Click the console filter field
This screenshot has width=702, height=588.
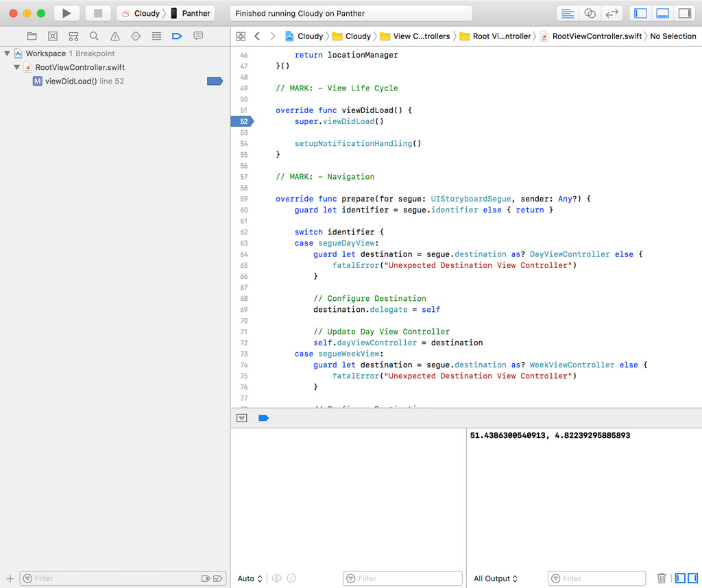596,578
